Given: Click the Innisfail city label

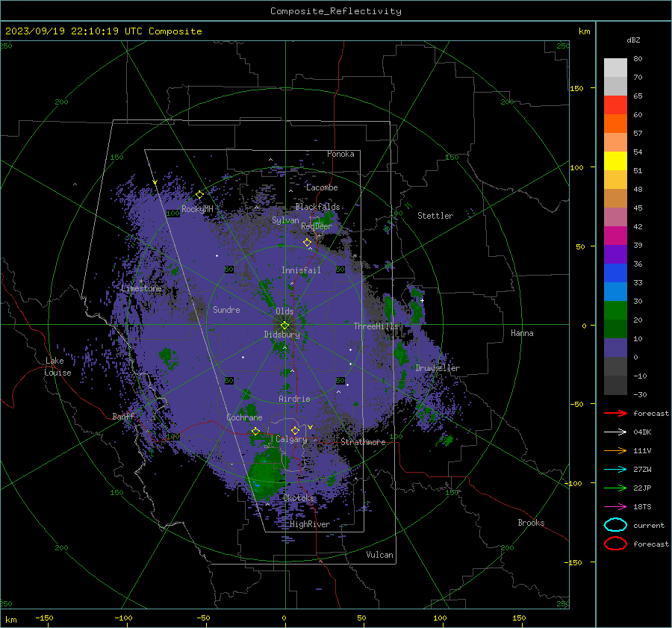Looking at the screenshot, I should 301,270.
